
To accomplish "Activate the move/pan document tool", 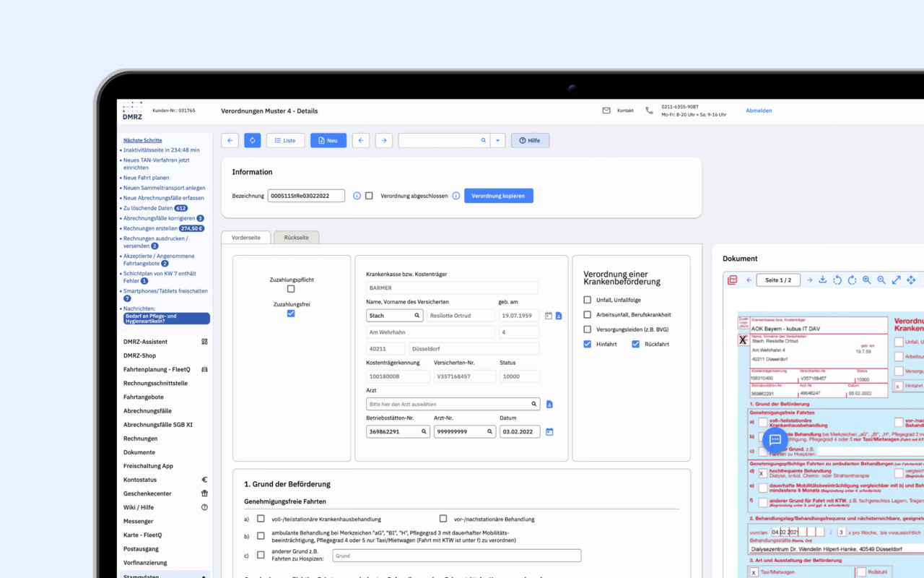I will (x=911, y=280).
